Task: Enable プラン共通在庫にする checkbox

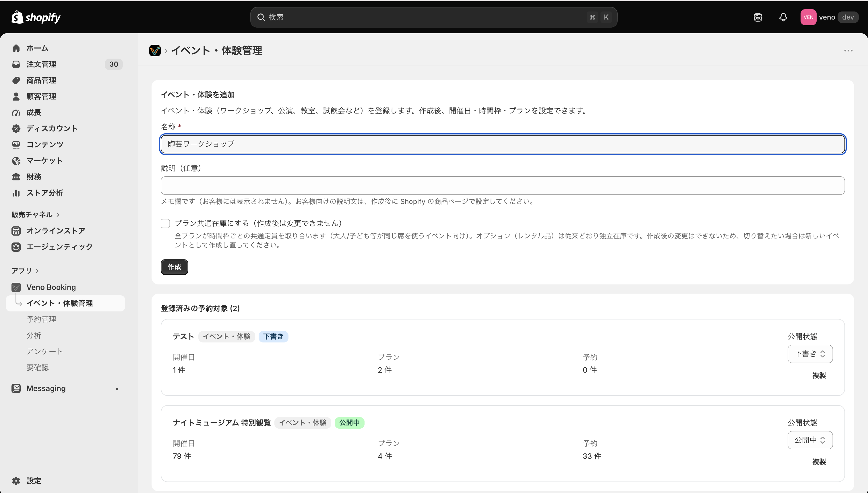Action: click(165, 224)
